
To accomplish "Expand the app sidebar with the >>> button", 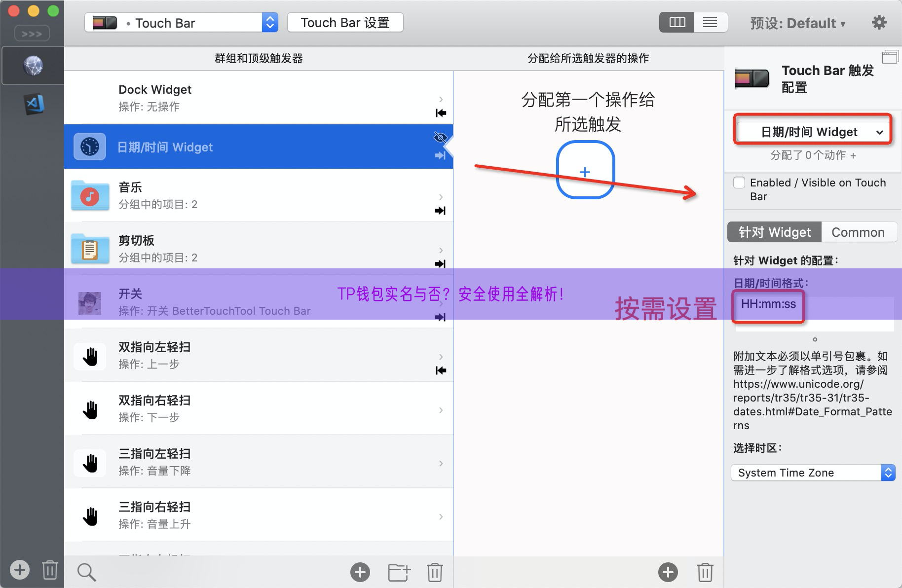I will pyautogui.click(x=32, y=34).
